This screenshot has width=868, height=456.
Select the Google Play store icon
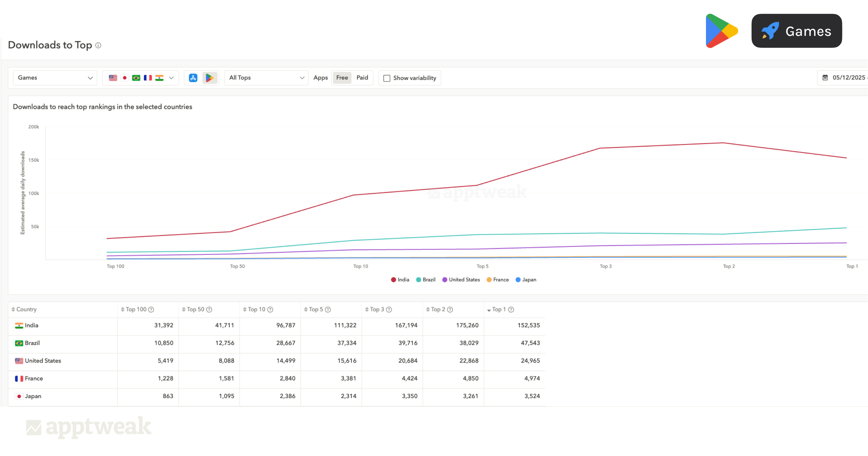tap(209, 78)
